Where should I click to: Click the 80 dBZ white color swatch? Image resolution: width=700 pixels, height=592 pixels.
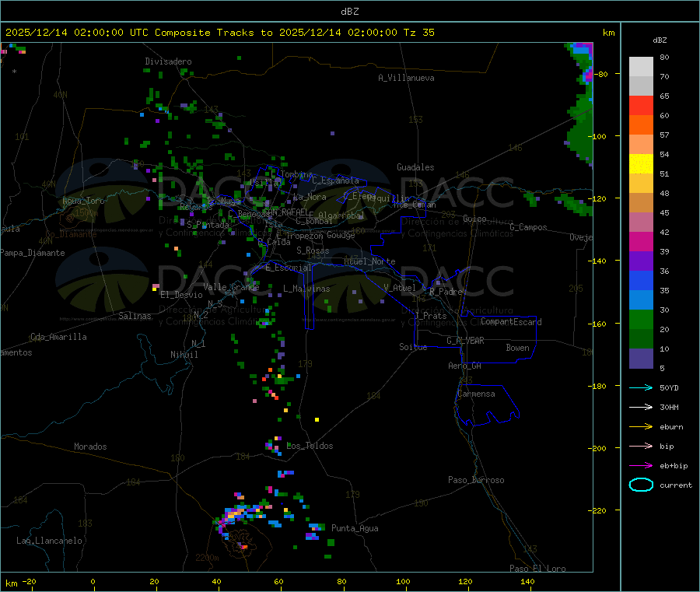pyautogui.click(x=641, y=67)
